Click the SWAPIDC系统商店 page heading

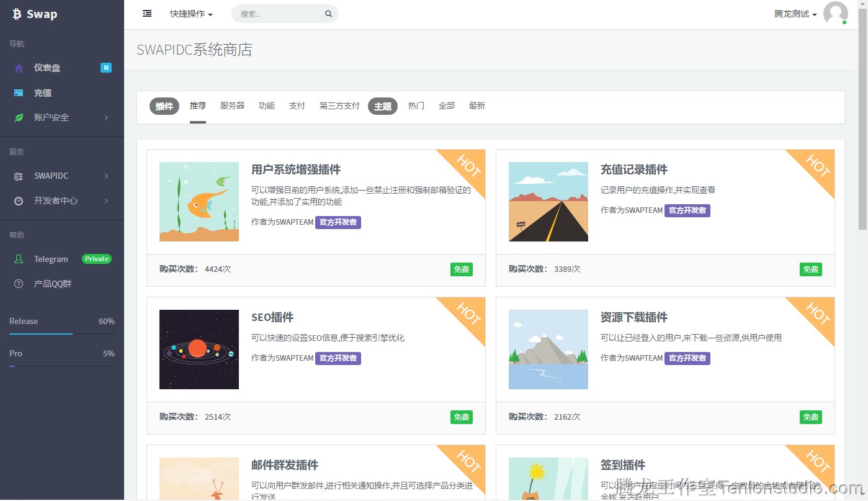point(195,50)
